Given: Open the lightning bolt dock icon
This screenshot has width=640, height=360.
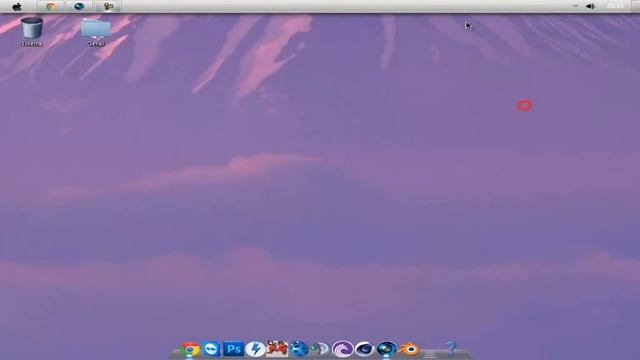Looking at the screenshot, I should click(x=255, y=349).
